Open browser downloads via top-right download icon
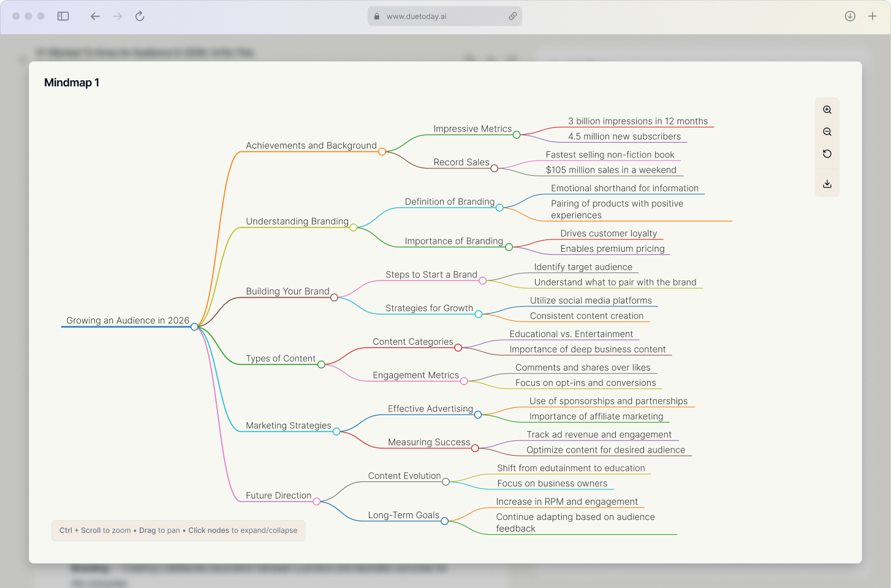 [x=850, y=17]
